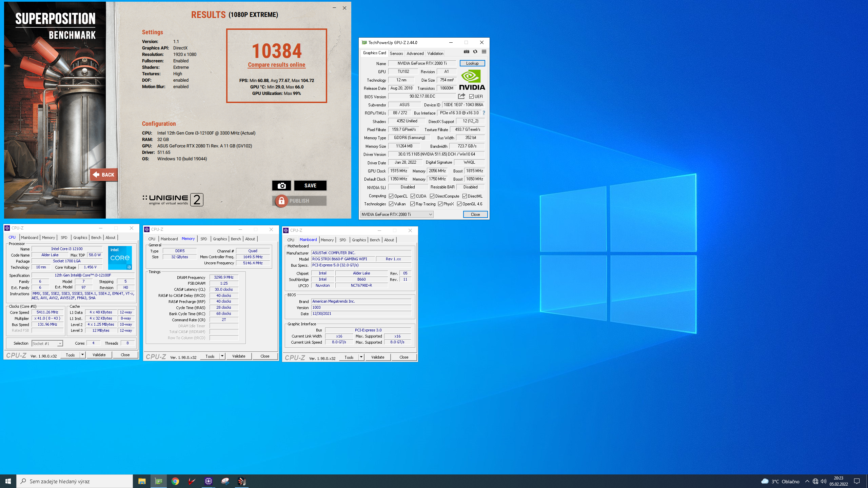Open File Explorer from the taskbar

(142, 481)
